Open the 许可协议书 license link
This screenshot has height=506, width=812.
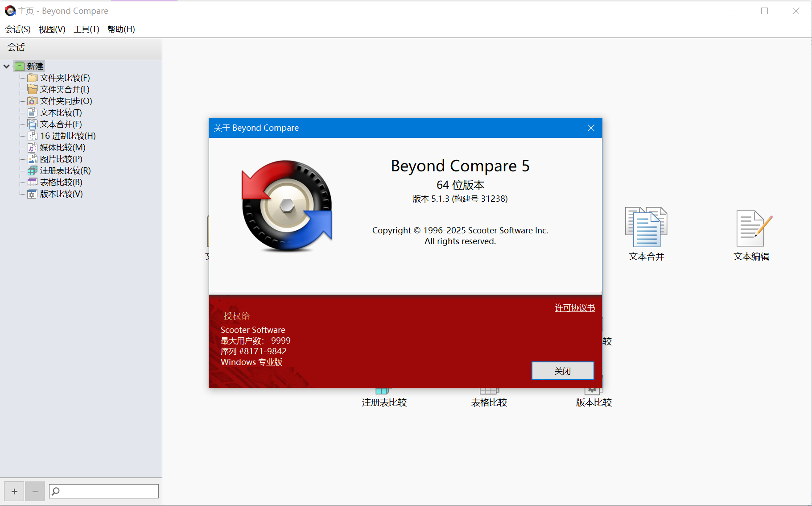point(575,308)
